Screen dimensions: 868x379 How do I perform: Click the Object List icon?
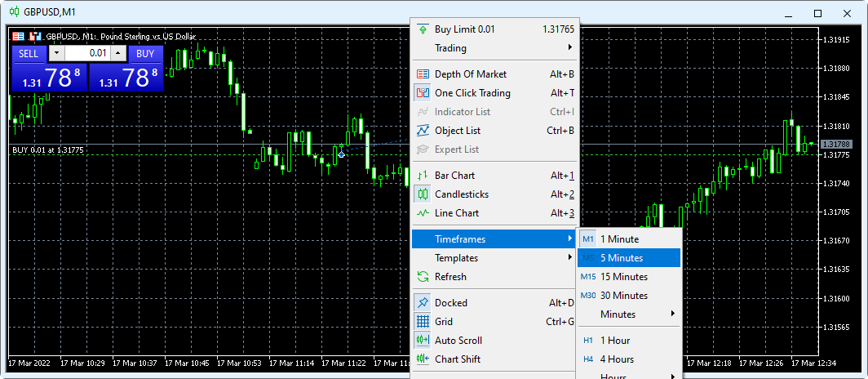coord(423,131)
